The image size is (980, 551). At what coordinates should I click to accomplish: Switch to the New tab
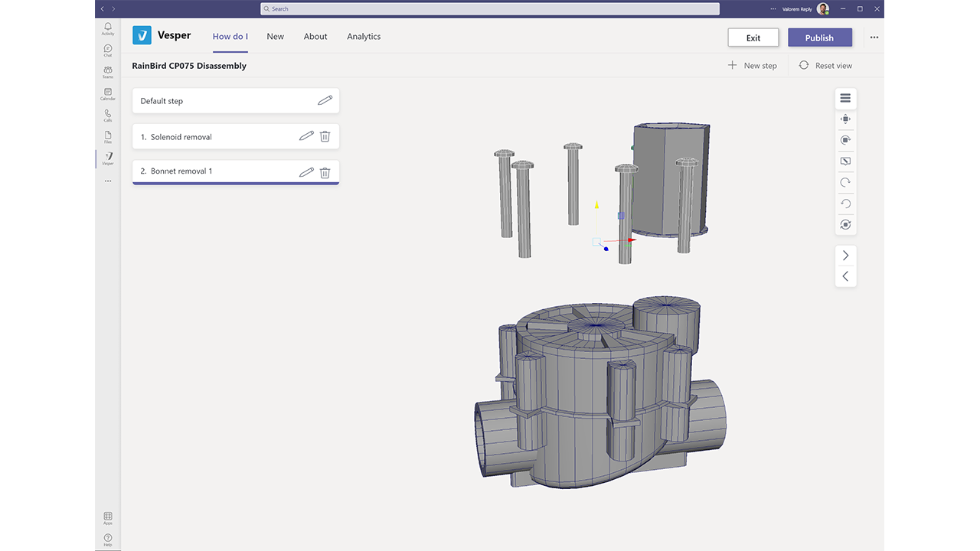[275, 36]
